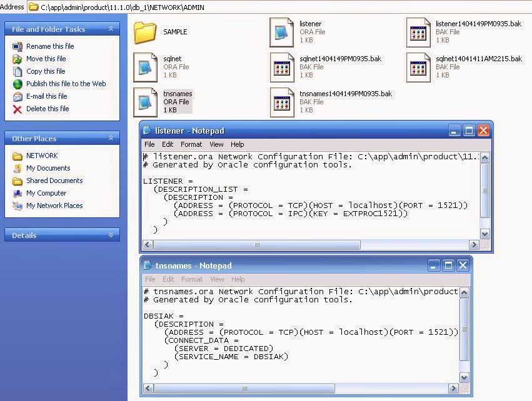532x401 pixels.
Task: Click scroll up arrow in tnsnames Notepad
Action: pos(464,292)
